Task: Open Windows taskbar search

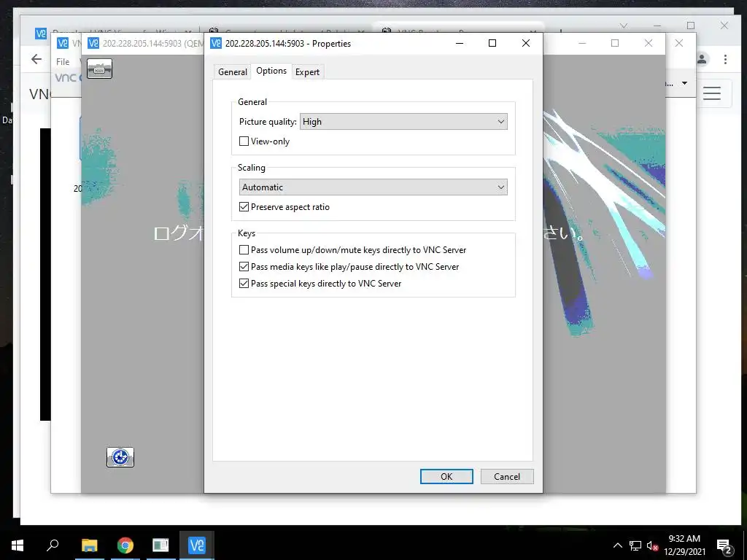Action: pyautogui.click(x=53, y=545)
